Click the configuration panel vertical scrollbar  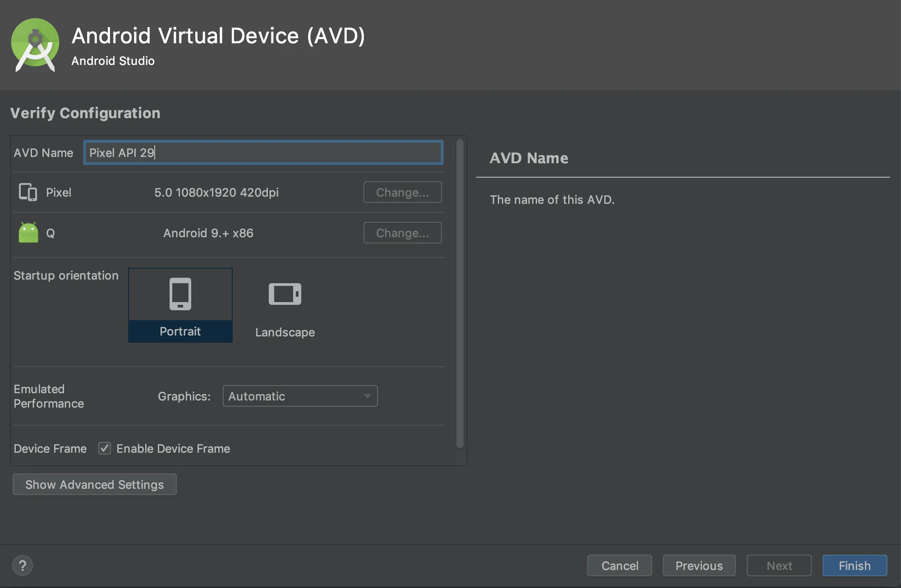[460, 293]
